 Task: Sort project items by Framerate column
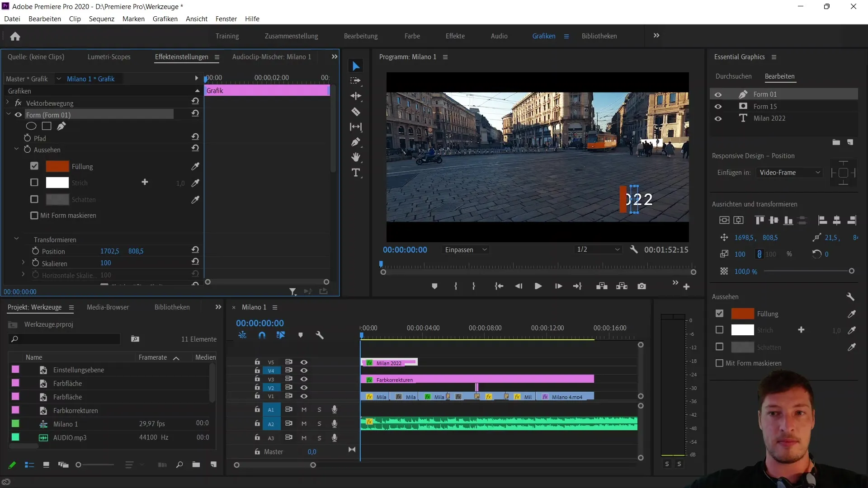(x=153, y=357)
